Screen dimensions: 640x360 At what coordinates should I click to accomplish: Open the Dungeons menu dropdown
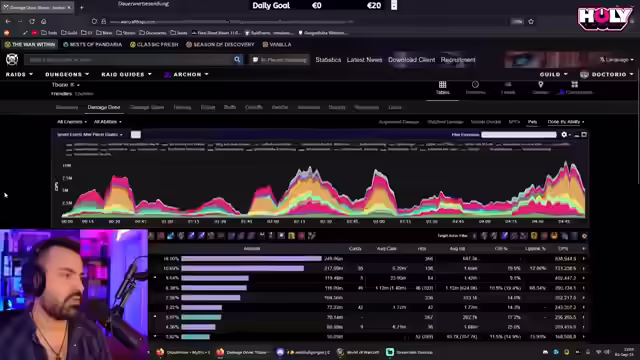pos(67,74)
